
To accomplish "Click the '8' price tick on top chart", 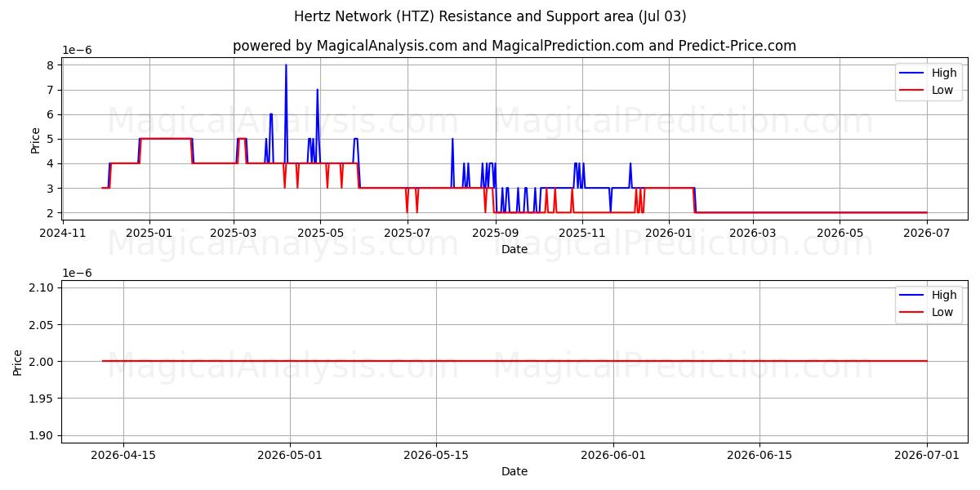I will point(50,65).
